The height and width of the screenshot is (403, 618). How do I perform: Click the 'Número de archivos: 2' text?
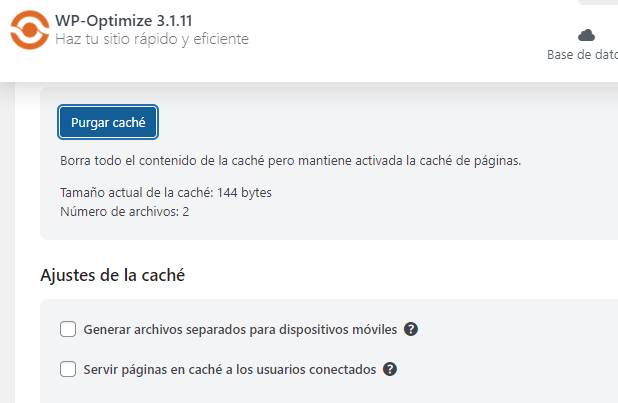[125, 212]
